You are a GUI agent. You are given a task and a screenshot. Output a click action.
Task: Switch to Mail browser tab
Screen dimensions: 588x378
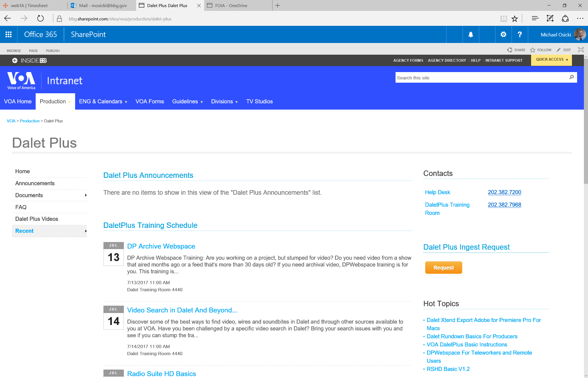coord(102,5)
